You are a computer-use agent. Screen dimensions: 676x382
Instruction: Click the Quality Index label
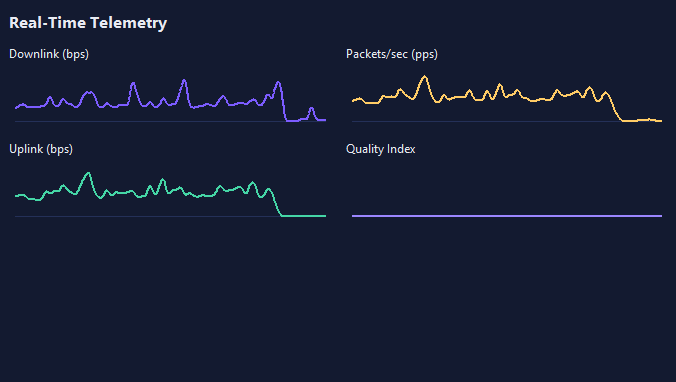(x=380, y=149)
